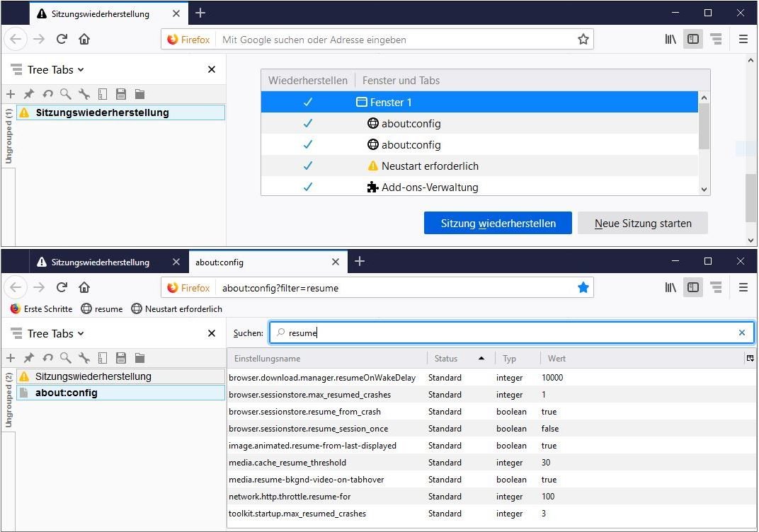Click floppy disk save icon in upper sidebar
This screenshot has height=532, width=759.
[121, 94]
